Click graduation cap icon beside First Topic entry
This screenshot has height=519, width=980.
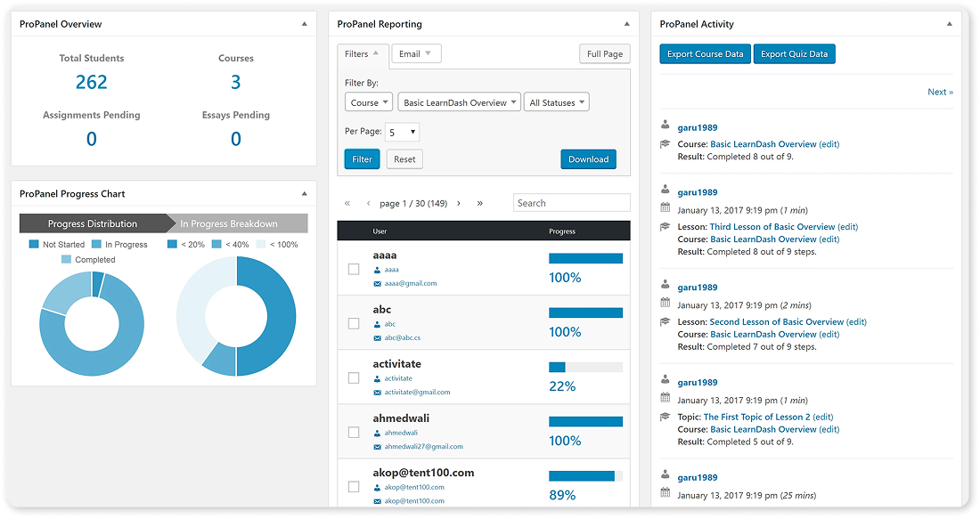click(x=665, y=417)
